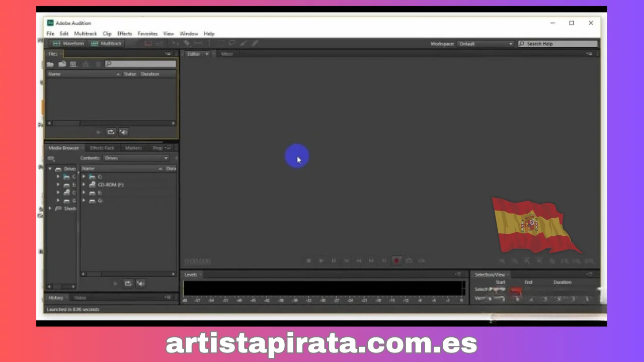Viewport: 644px width, 362px height.
Task: Open the Favorites menu
Action: (148, 34)
